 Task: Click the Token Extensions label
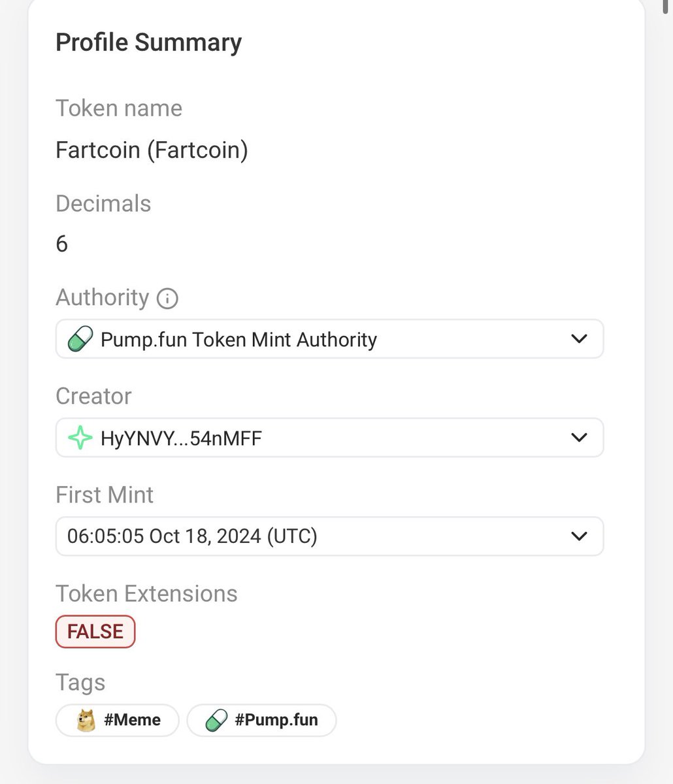click(x=146, y=594)
